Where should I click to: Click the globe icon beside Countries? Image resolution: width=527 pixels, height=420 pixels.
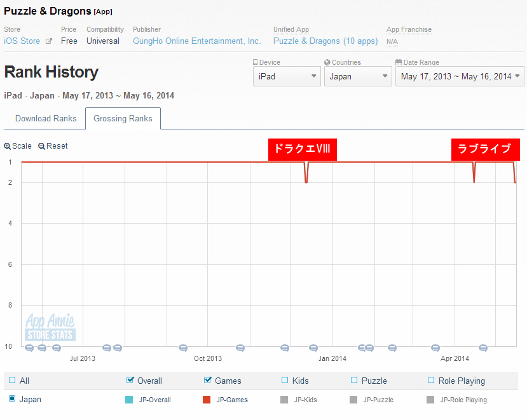point(327,62)
